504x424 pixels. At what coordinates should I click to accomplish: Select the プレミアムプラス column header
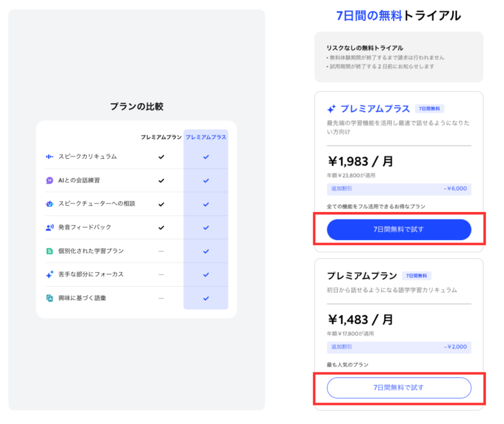[206, 137]
